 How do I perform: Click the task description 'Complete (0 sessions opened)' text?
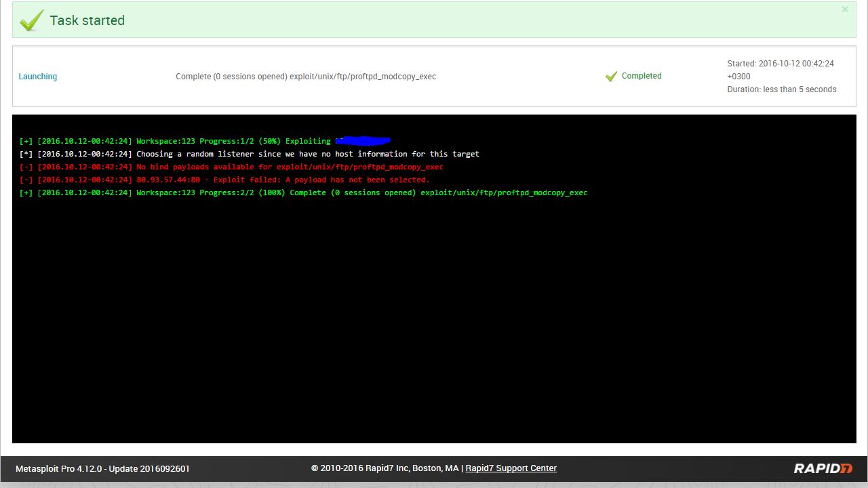click(x=306, y=77)
